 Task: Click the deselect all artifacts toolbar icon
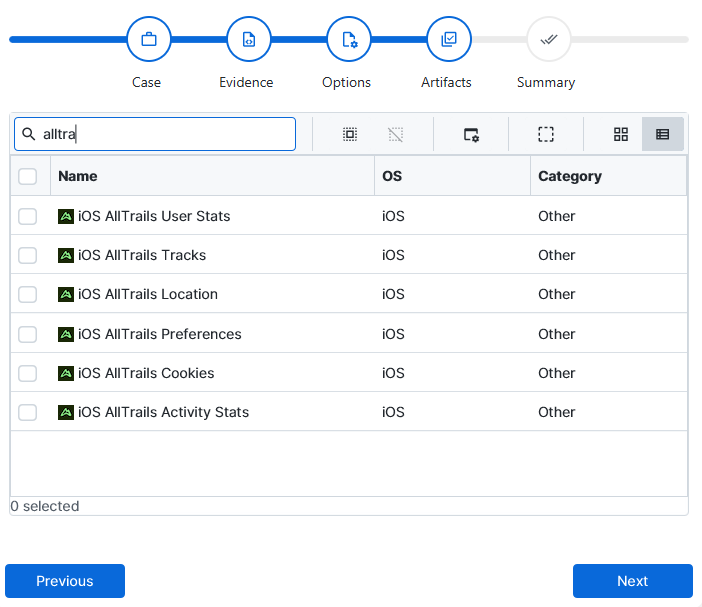[396, 134]
